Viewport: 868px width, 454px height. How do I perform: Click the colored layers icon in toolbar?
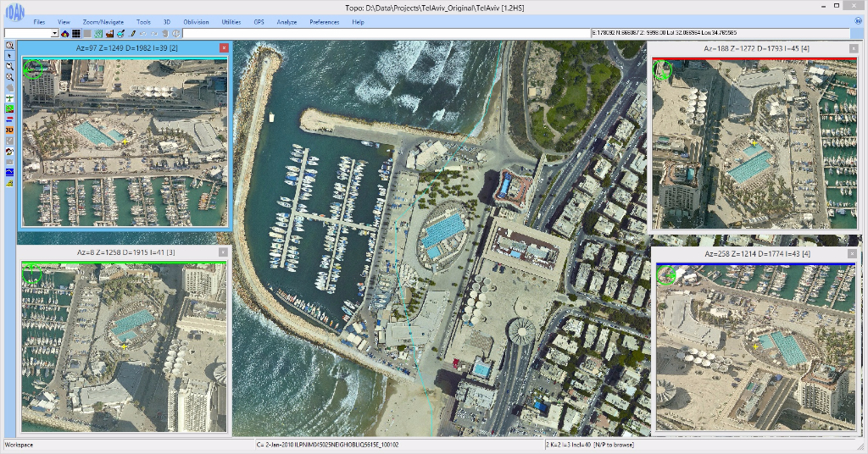[x=64, y=33]
